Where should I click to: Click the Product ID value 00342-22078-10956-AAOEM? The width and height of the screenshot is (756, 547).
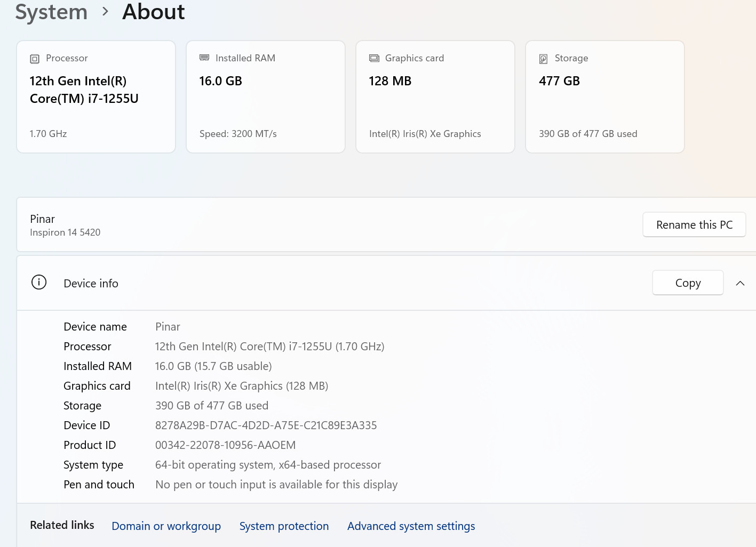tap(225, 445)
